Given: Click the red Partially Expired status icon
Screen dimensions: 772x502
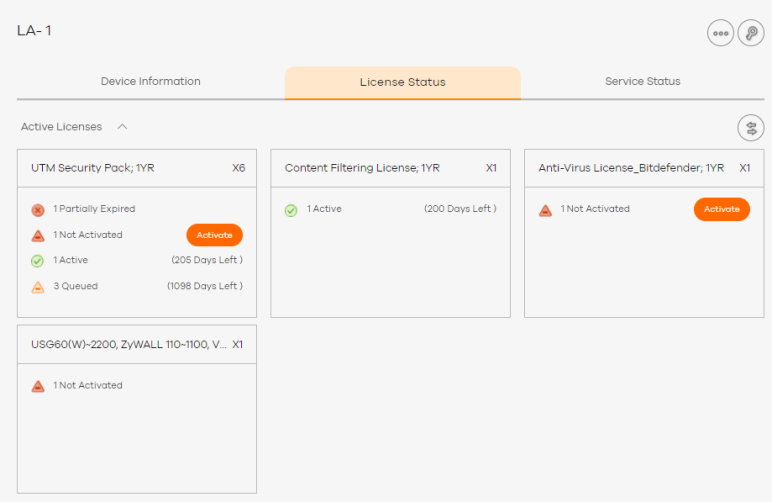Looking at the screenshot, I should point(38,210).
